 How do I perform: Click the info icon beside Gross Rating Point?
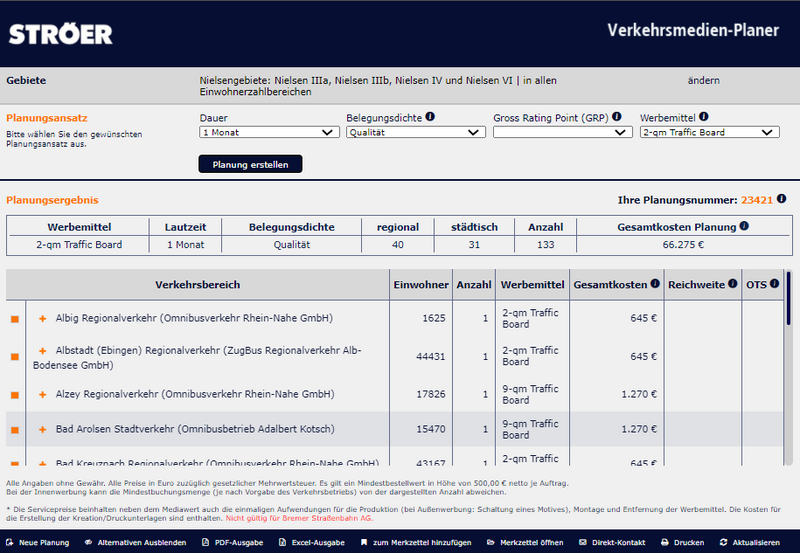pyautogui.click(x=617, y=117)
